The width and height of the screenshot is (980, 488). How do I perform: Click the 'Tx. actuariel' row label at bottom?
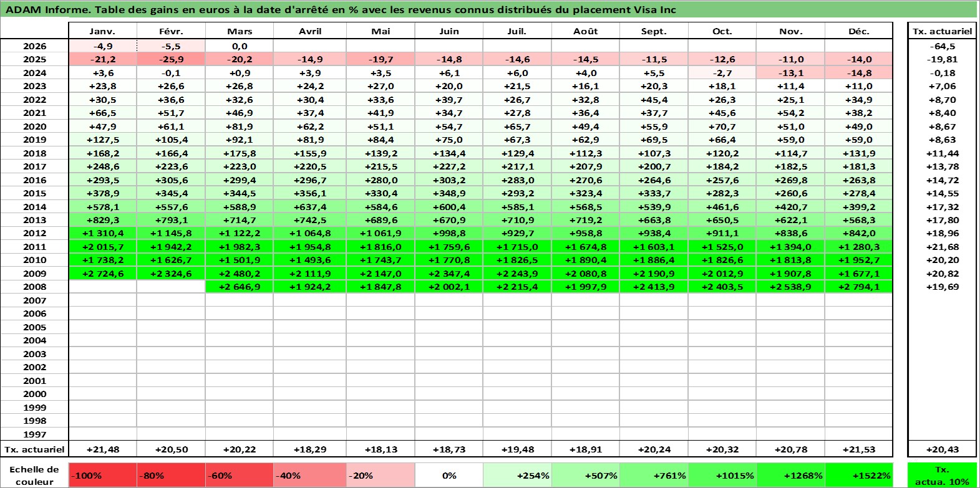pyautogui.click(x=34, y=449)
